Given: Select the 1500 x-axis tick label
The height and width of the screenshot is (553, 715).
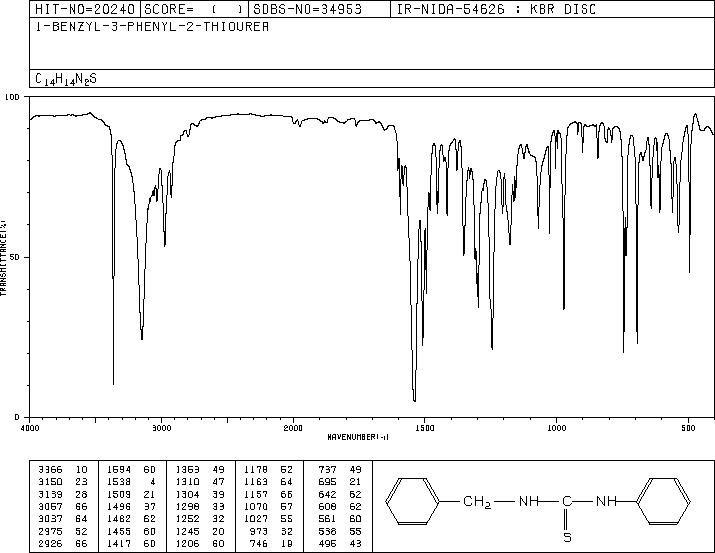Looking at the screenshot, I should point(425,428).
